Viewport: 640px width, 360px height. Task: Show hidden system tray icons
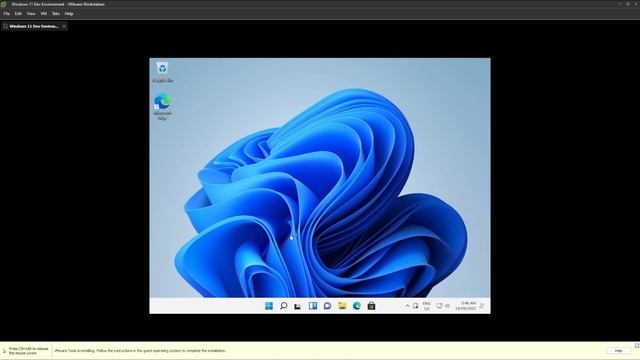407,306
